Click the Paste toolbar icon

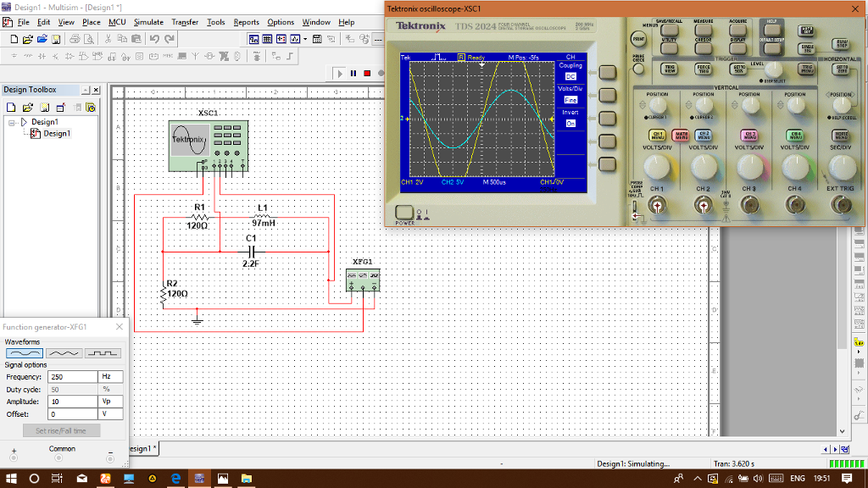pyautogui.click(x=135, y=40)
